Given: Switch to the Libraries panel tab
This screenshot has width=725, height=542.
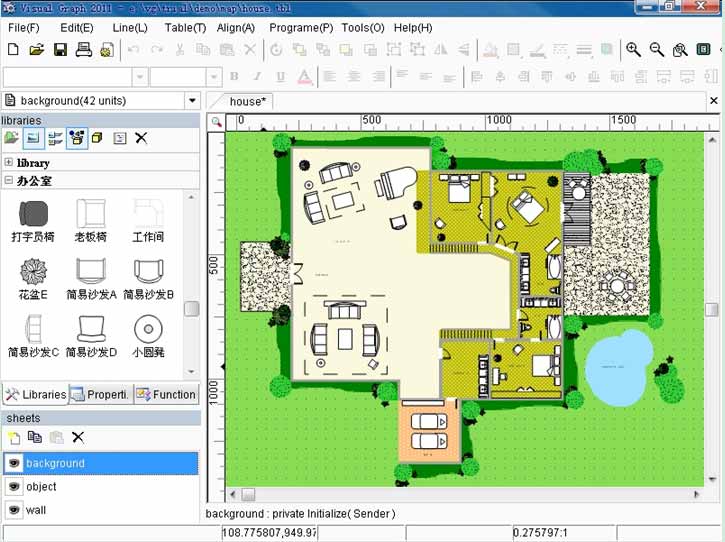Looking at the screenshot, I should click(36, 394).
